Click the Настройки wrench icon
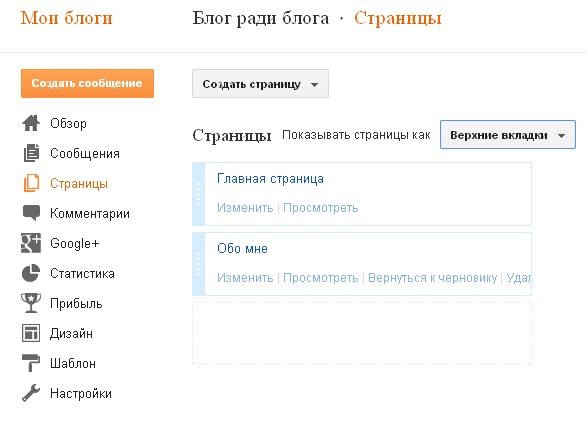Viewport: 587px width, 430px height. [x=31, y=393]
